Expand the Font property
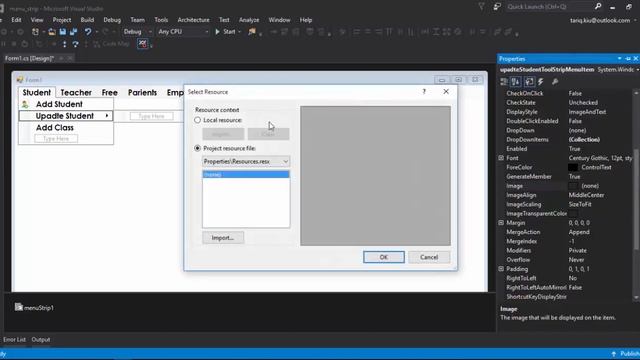 [x=501, y=158]
